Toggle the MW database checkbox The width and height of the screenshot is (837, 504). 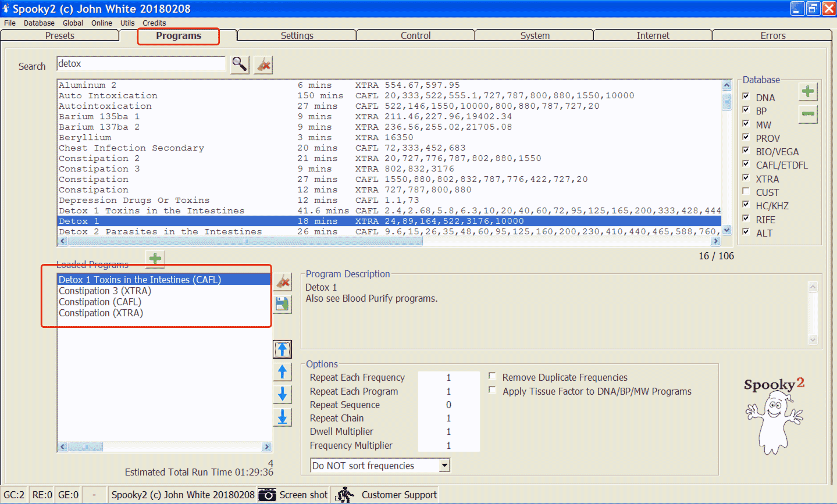tap(746, 124)
